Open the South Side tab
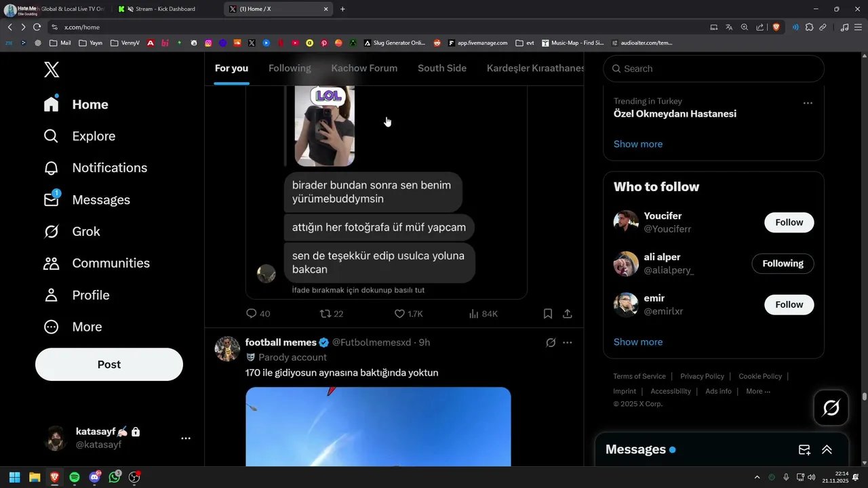The width and height of the screenshot is (868, 488). point(442,68)
